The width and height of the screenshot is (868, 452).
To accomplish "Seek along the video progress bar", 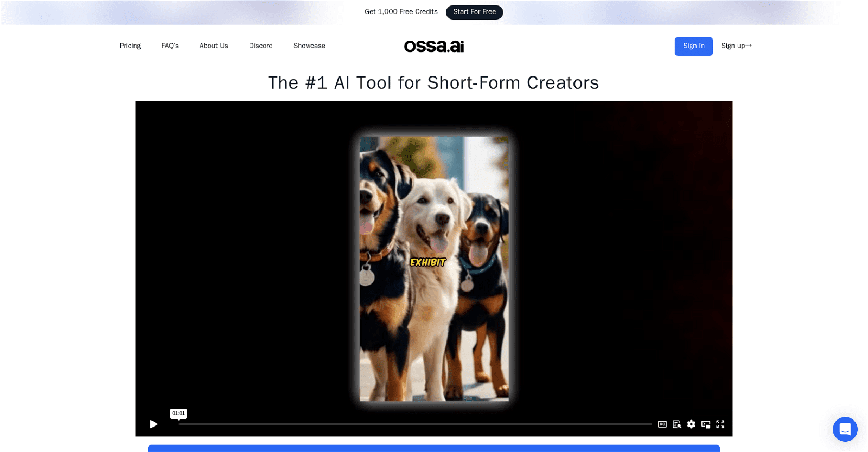I will pos(415,424).
